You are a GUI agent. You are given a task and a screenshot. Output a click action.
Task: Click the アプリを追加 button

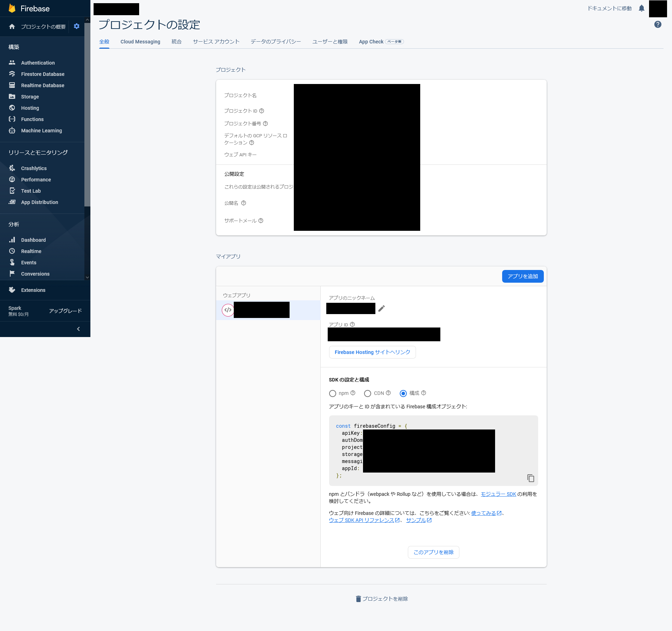pyautogui.click(x=523, y=276)
